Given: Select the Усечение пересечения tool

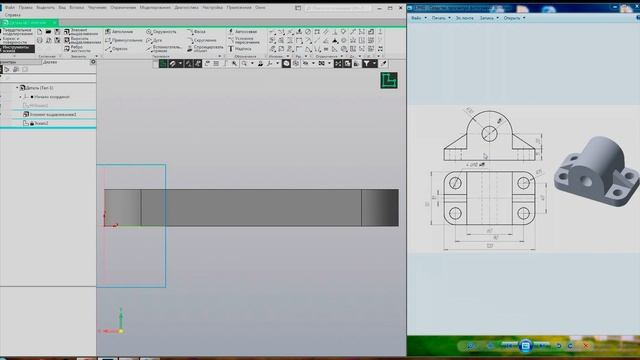Looking at the screenshot, I should tap(244, 40).
